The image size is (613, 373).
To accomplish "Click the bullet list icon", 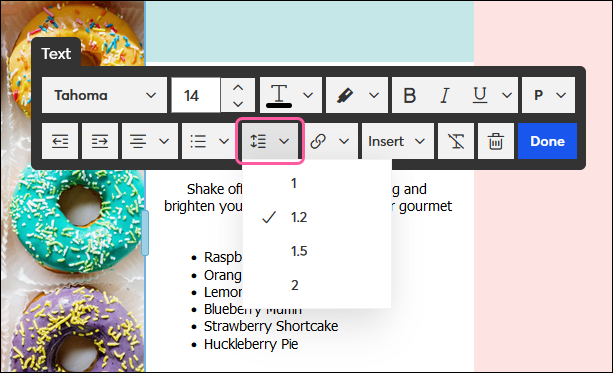I will click(x=198, y=141).
